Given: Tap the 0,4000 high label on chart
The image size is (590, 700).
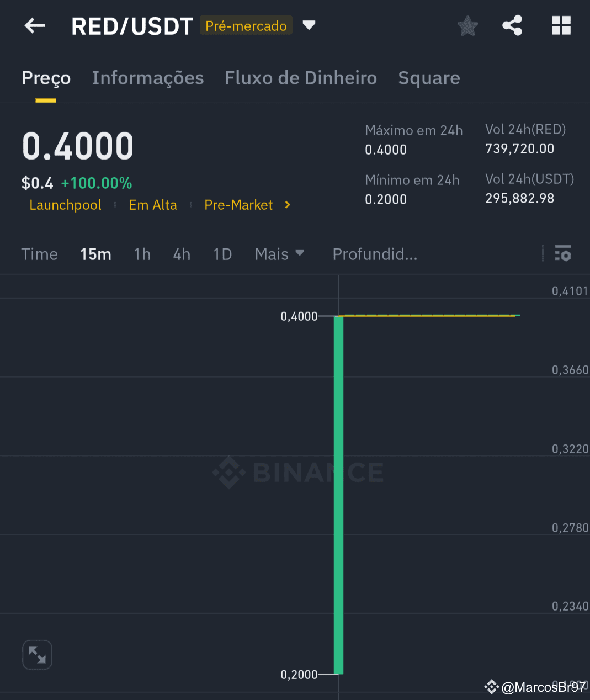Looking at the screenshot, I should click(299, 316).
